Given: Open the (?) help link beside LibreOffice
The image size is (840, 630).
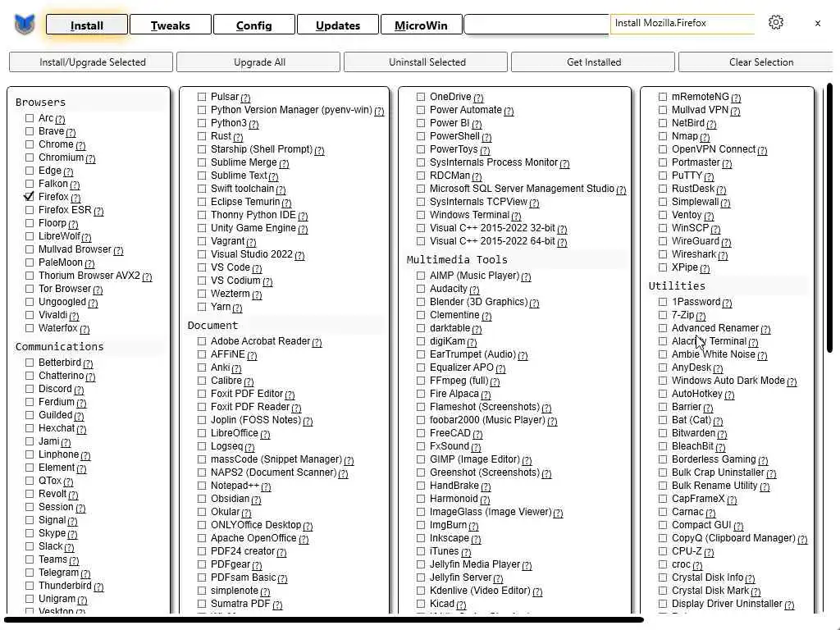Looking at the screenshot, I should pyautogui.click(x=265, y=435).
